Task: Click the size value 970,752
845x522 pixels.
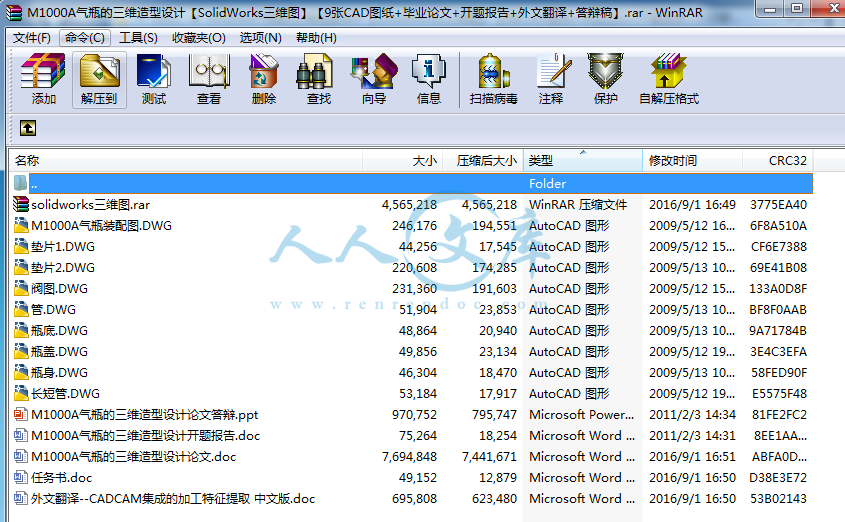Action: (414, 415)
